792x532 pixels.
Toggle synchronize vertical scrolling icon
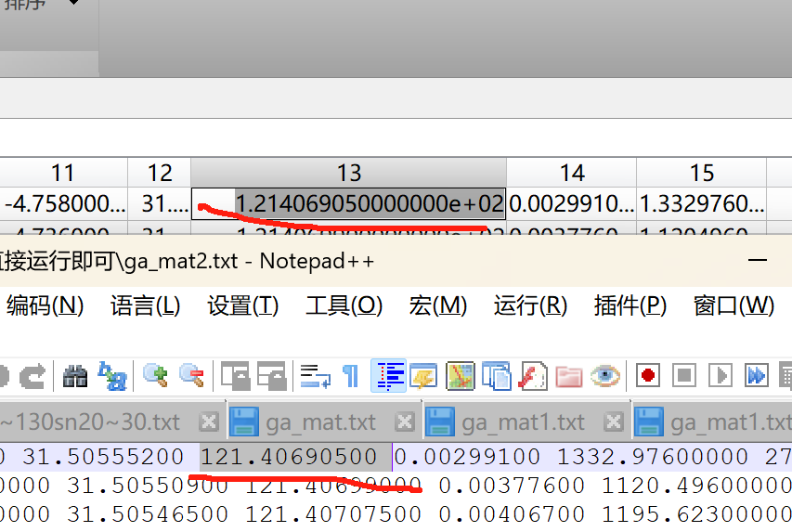coord(236,376)
